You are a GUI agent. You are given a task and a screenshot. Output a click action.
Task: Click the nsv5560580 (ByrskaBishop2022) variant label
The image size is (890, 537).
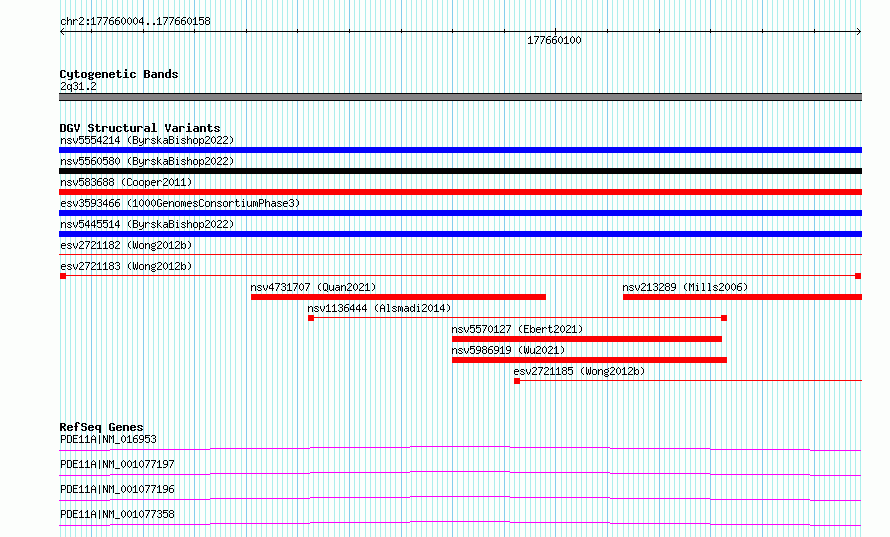click(x=147, y=161)
